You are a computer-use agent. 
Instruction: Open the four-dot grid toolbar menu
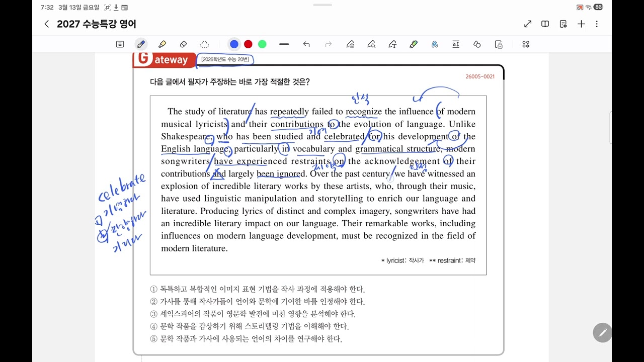pos(526,44)
